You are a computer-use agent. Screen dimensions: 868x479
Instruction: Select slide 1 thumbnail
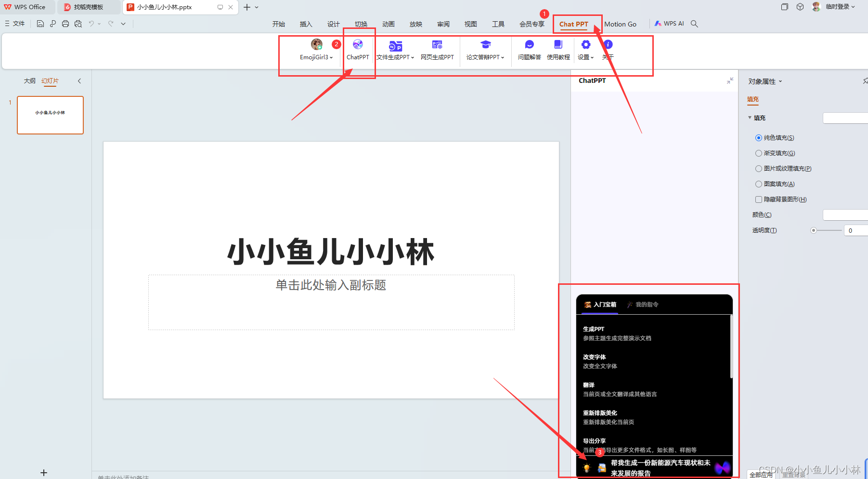pos(50,115)
